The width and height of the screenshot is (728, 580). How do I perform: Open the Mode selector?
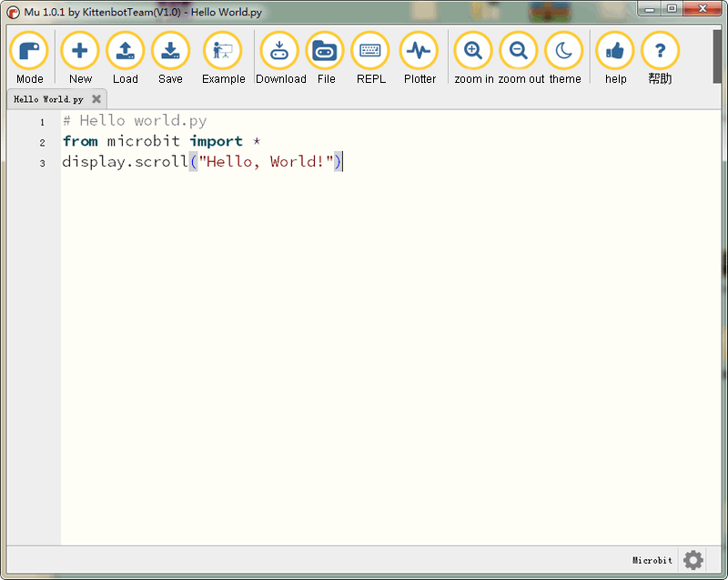[29, 52]
